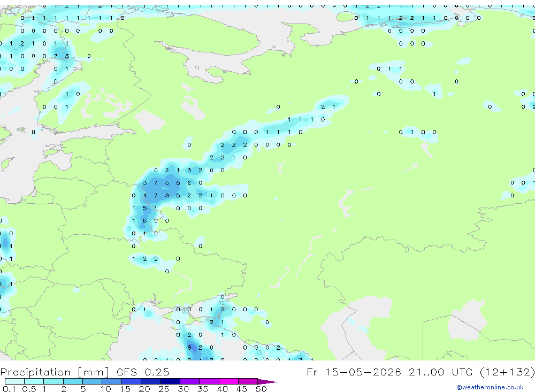Screen dimensions: 535x392
Task: Click the 0.5–1 mm legend swatch
Action: tap(34, 381)
